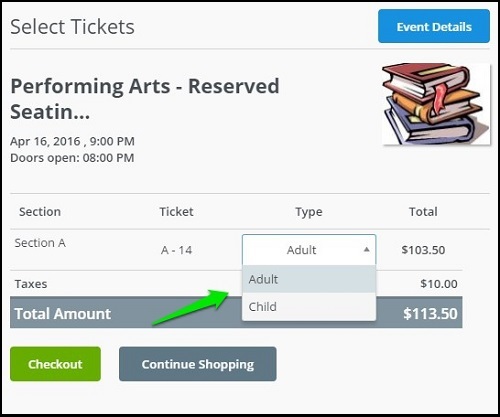Click the Performing Arts event title
Image resolution: width=500 pixels, height=417 pixels.
pyautogui.click(x=145, y=99)
